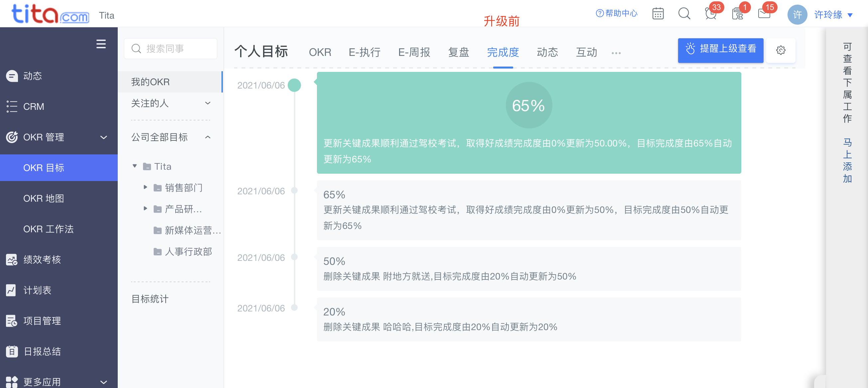Click the 65% completion circle indicator

pos(528,105)
